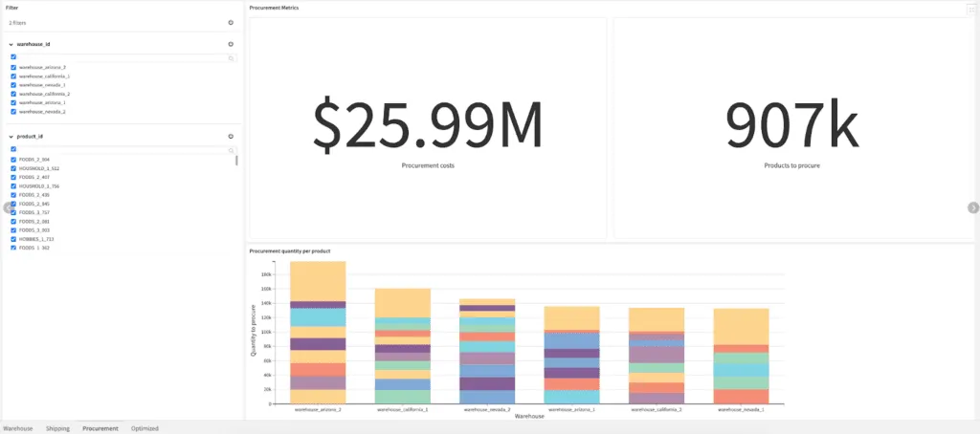Uncheck the warehouse_arizona_2 checkbox

(x=13, y=68)
